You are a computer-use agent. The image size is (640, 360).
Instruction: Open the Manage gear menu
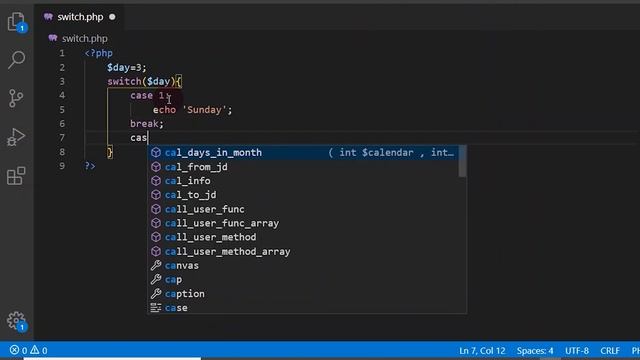[x=16, y=321]
